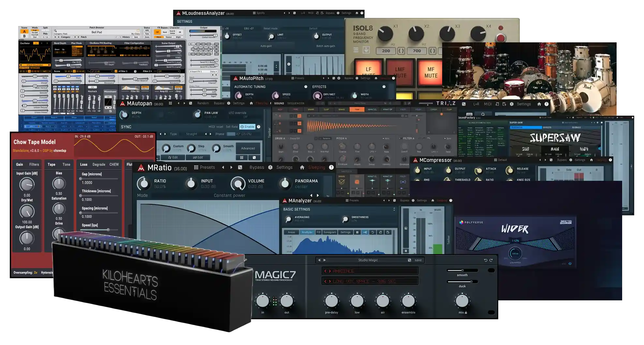Click the MCompressor help icon

coord(610,160)
